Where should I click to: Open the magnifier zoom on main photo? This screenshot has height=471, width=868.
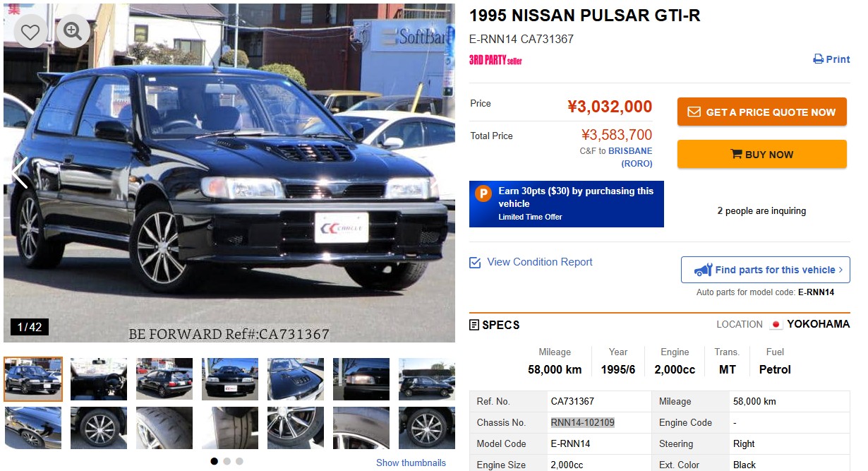(73, 31)
